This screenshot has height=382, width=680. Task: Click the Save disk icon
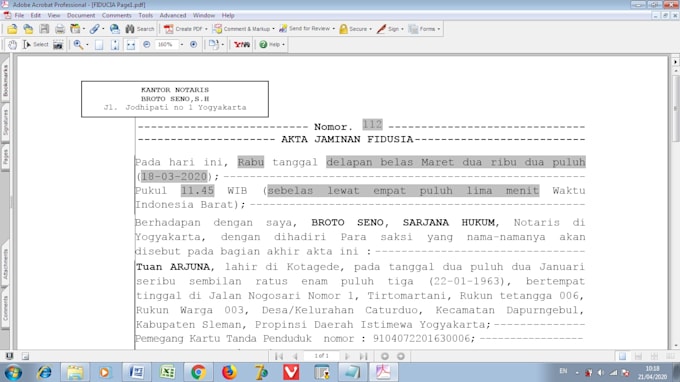pos(44,29)
